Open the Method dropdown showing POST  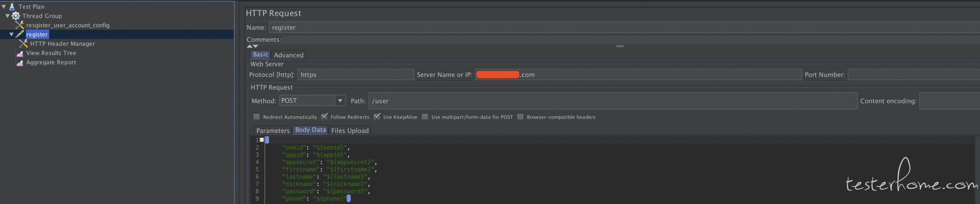(312, 101)
